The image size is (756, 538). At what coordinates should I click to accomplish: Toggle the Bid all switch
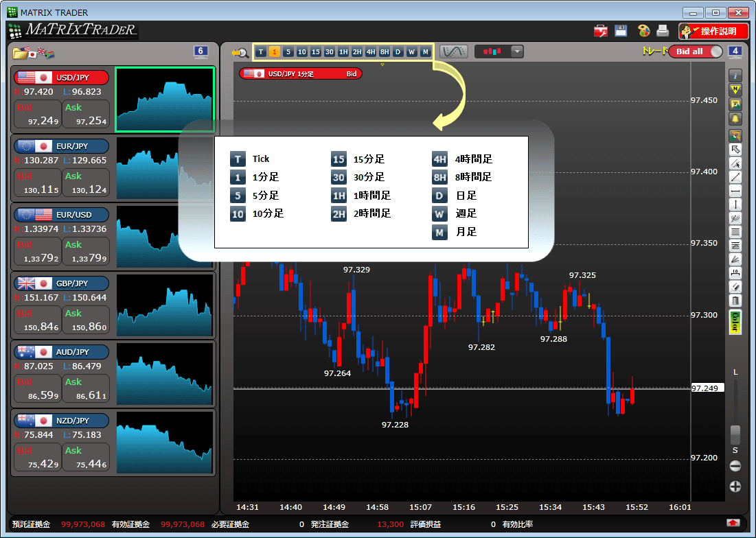tap(696, 51)
